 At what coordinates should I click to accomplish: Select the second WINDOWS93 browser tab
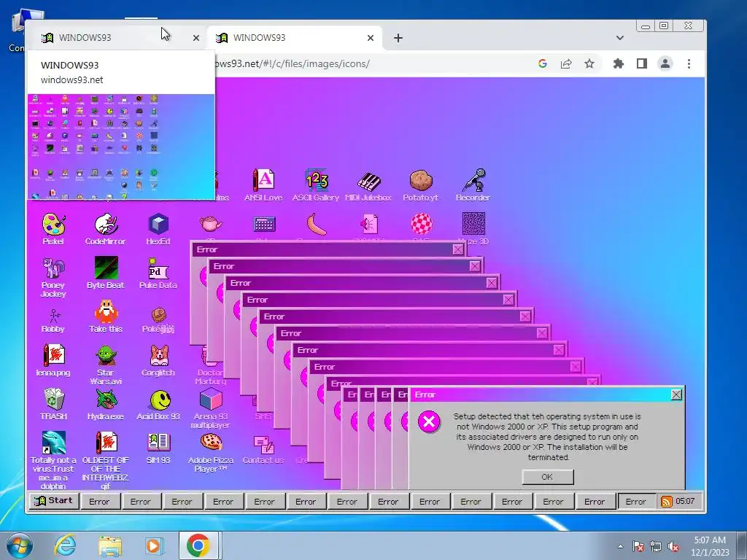(x=295, y=38)
